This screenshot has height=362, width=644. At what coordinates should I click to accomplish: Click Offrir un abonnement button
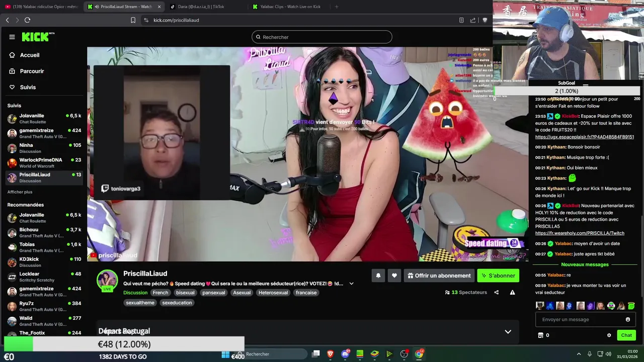(x=439, y=276)
